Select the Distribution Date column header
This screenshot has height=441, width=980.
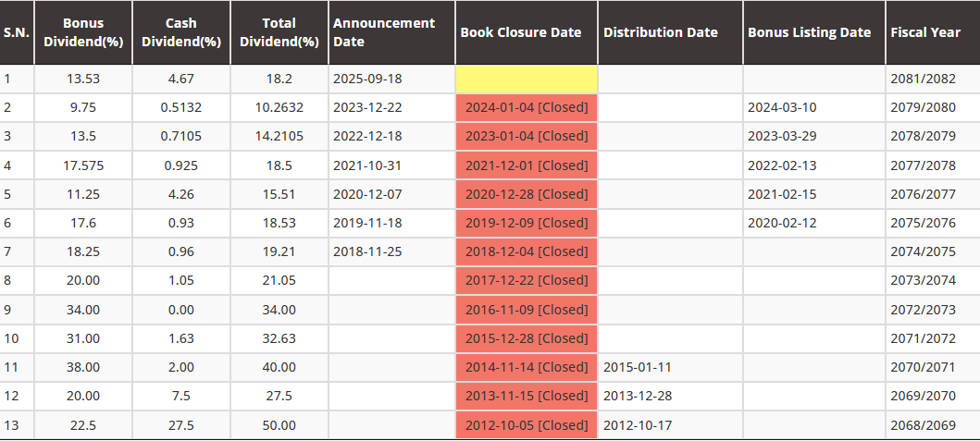(671, 32)
